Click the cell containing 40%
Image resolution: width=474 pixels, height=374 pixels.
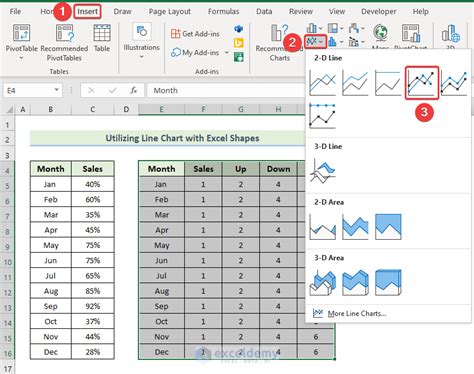point(93,184)
